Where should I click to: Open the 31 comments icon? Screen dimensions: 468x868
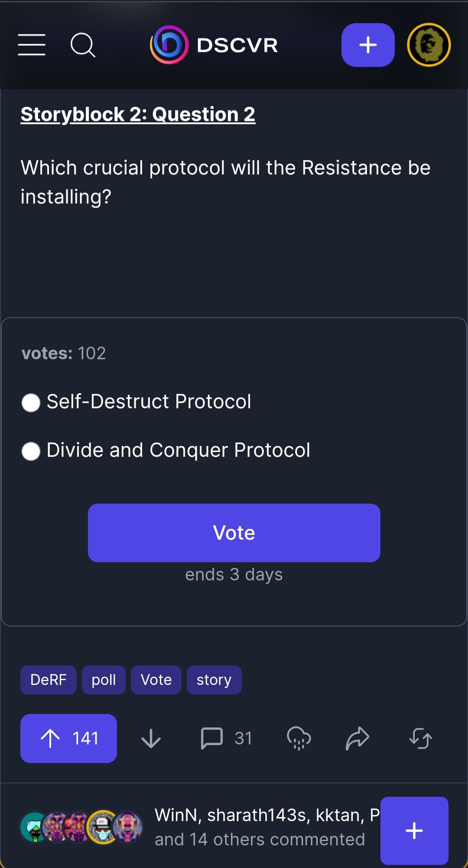212,738
